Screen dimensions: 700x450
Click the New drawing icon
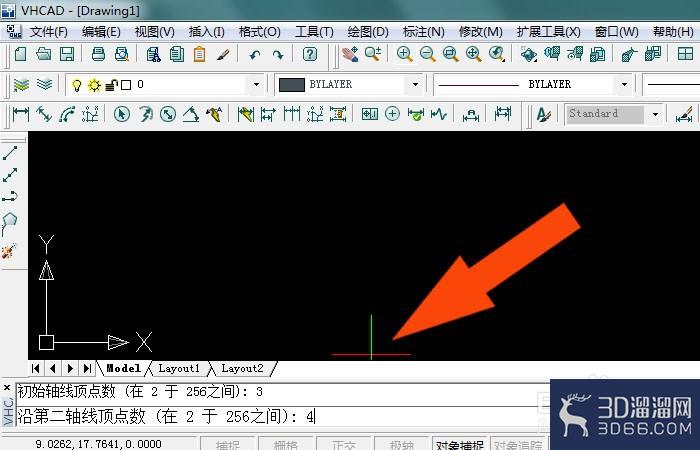click(21, 54)
